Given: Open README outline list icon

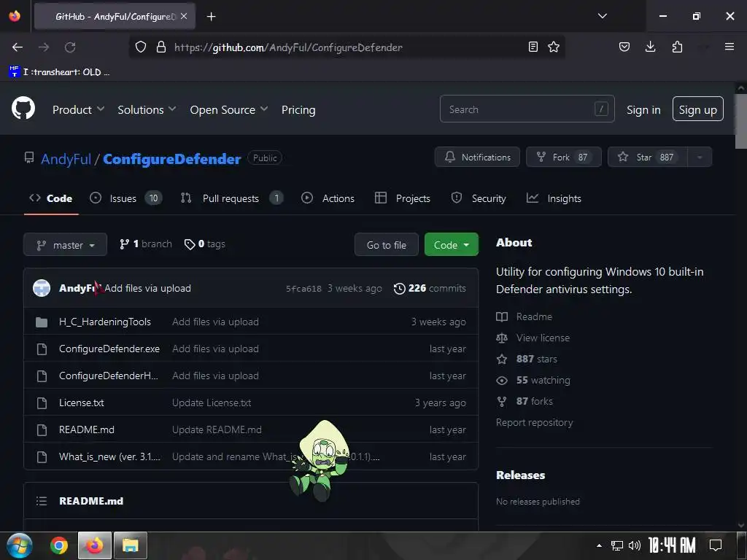Looking at the screenshot, I should coord(42,501).
